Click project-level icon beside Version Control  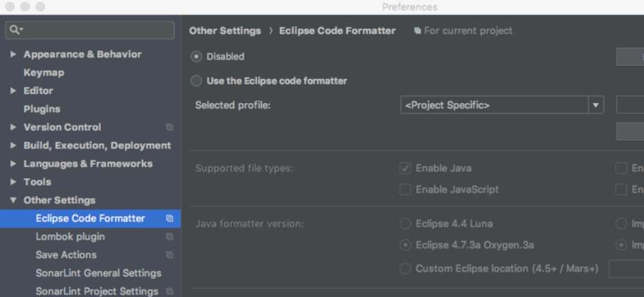[170, 127]
